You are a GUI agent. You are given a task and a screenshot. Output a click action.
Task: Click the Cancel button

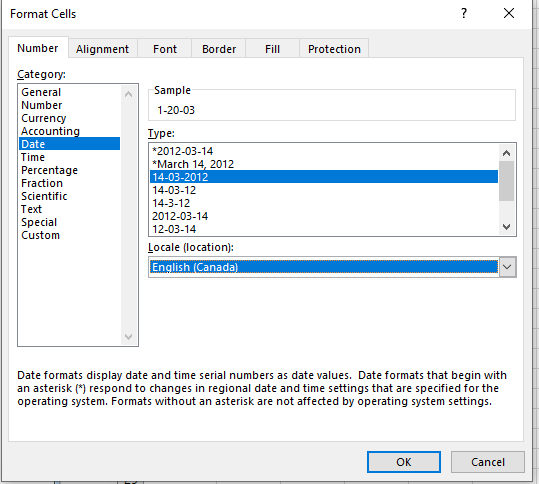pos(488,462)
